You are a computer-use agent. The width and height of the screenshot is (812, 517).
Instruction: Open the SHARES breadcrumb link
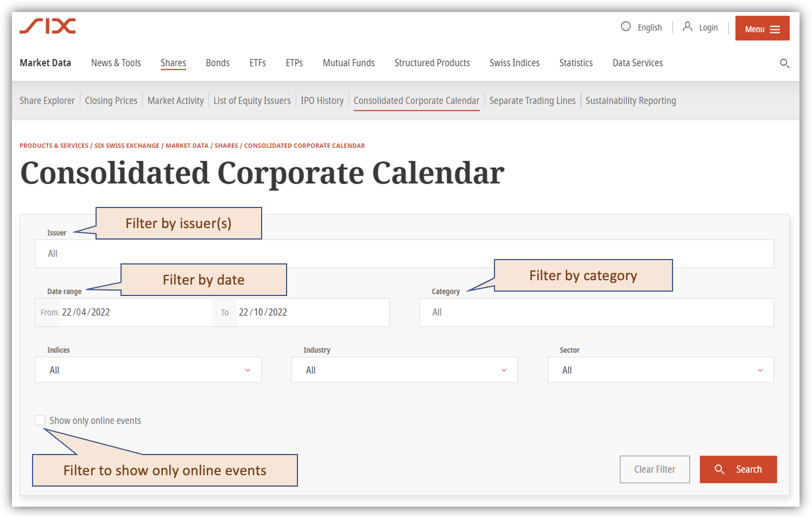[x=226, y=146]
